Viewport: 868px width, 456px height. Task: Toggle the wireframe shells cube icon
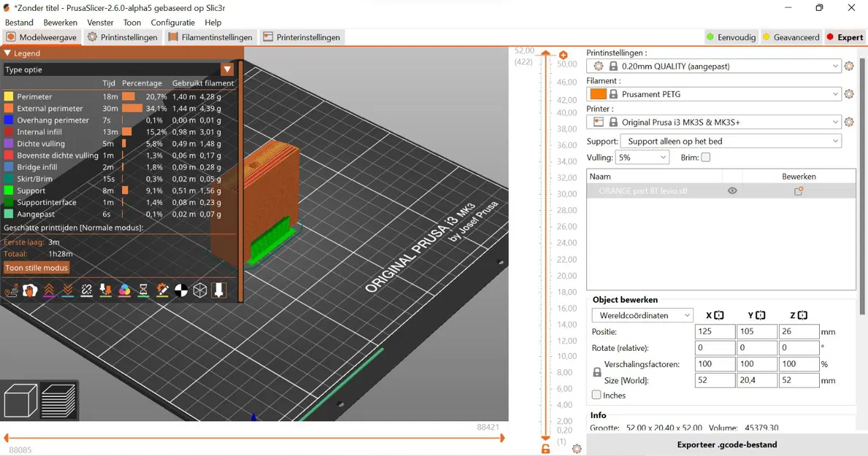coord(200,290)
